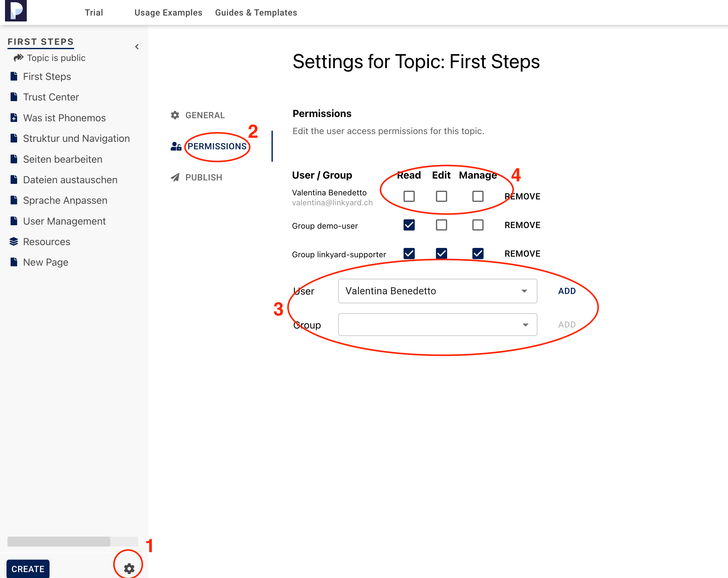Click the Resources layers icon

pyautogui.click(x=14, y=242)
